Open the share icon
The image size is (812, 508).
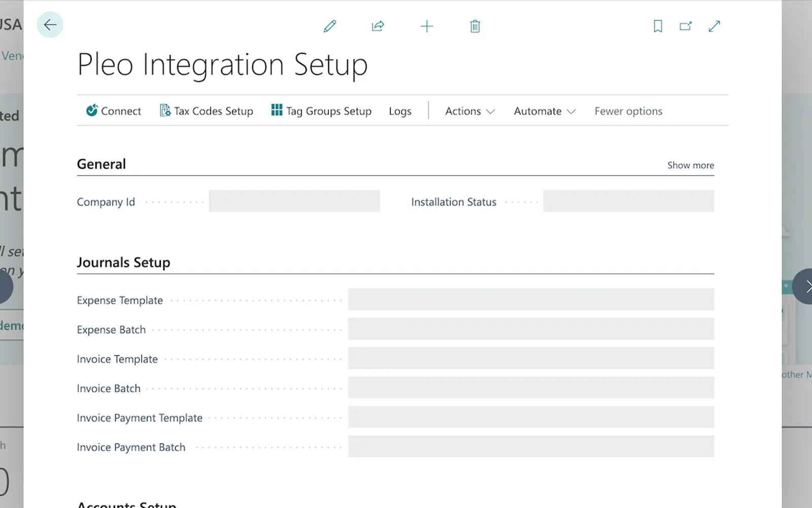coord(378,26)
